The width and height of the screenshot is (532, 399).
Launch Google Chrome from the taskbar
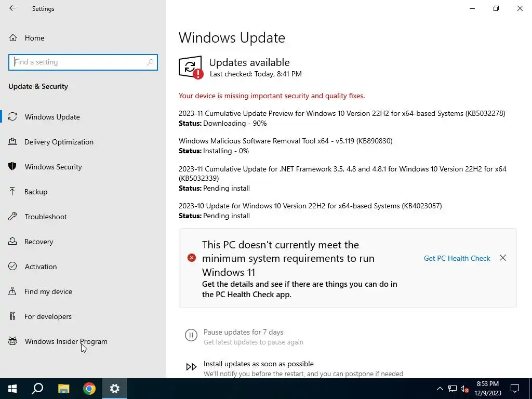click(89, 389)
